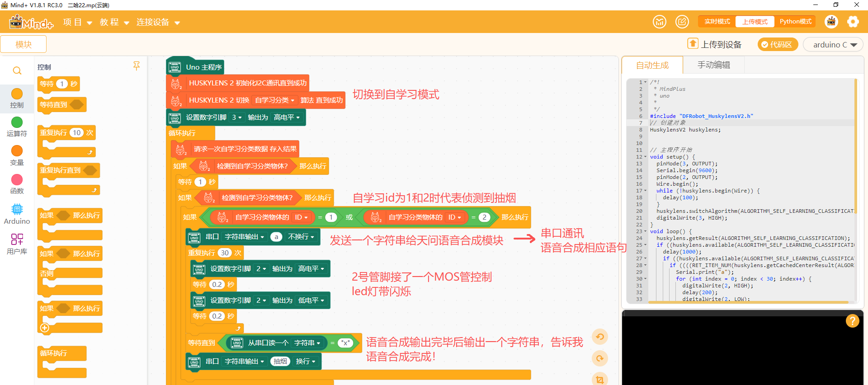The height and width of the screenshot is (385, 868).
Task: Collapse the code fold at line 17 while
Action: click(645, 191)
